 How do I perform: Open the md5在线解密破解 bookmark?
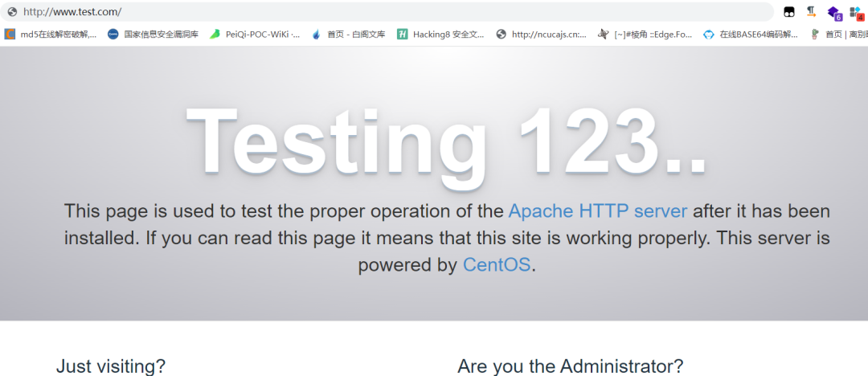[51, 35]
